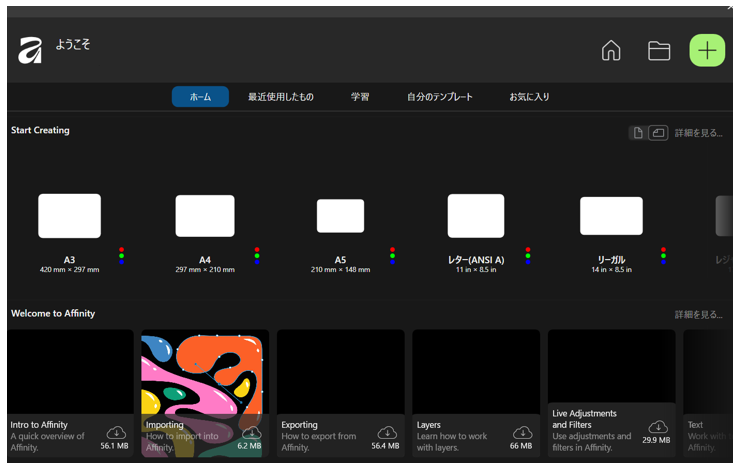This screenshot has width=740, height=469.
Task: Open the 最近使用したもの tab
Action: (281, 97)
